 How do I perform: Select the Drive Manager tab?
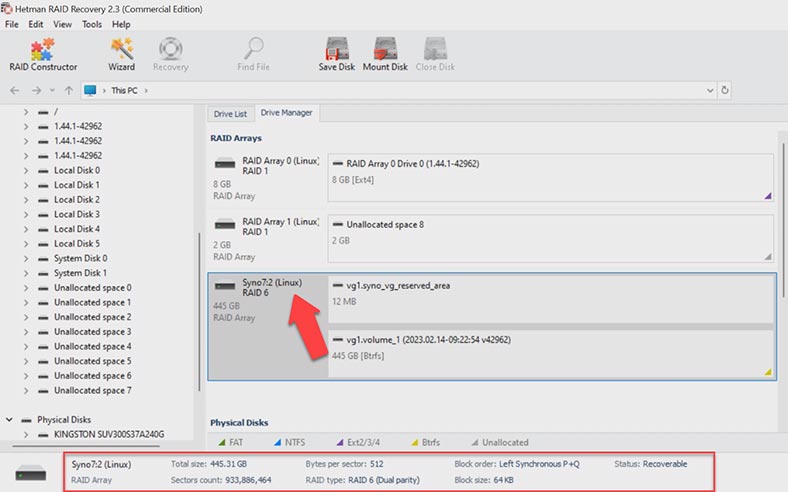[286, 113]
